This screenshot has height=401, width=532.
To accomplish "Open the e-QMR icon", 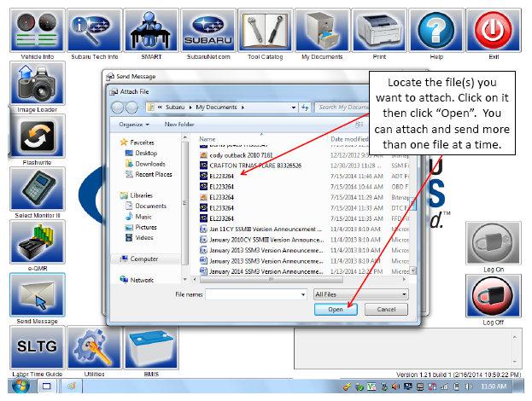I will pos(38,242).
